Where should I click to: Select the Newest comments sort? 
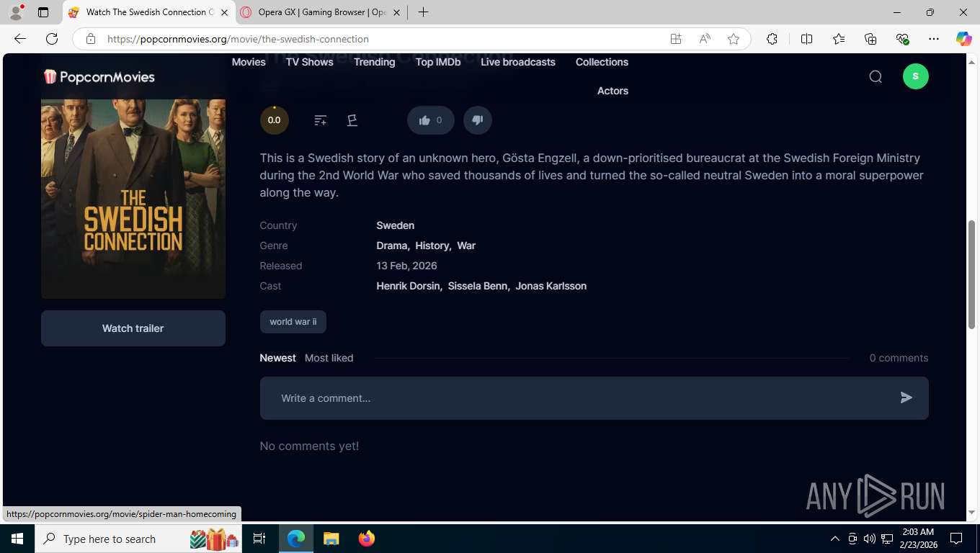coord(277,358)
